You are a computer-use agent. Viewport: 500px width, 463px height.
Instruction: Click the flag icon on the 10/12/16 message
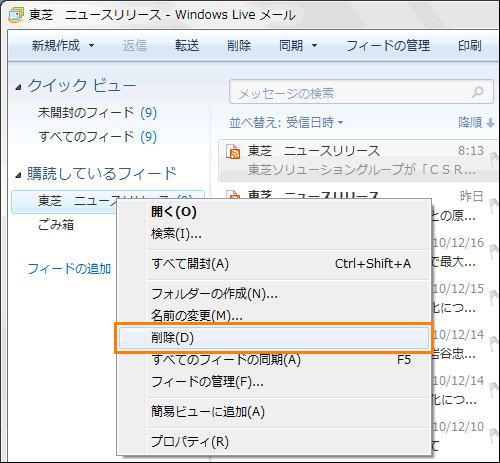click(494, 251)
